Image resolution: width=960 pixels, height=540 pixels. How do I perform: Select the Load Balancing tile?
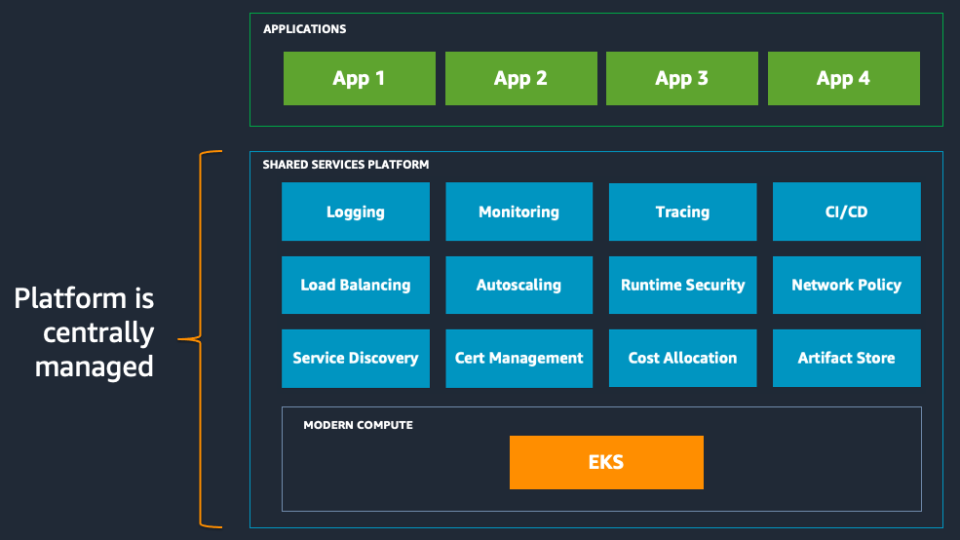point(356,285)
